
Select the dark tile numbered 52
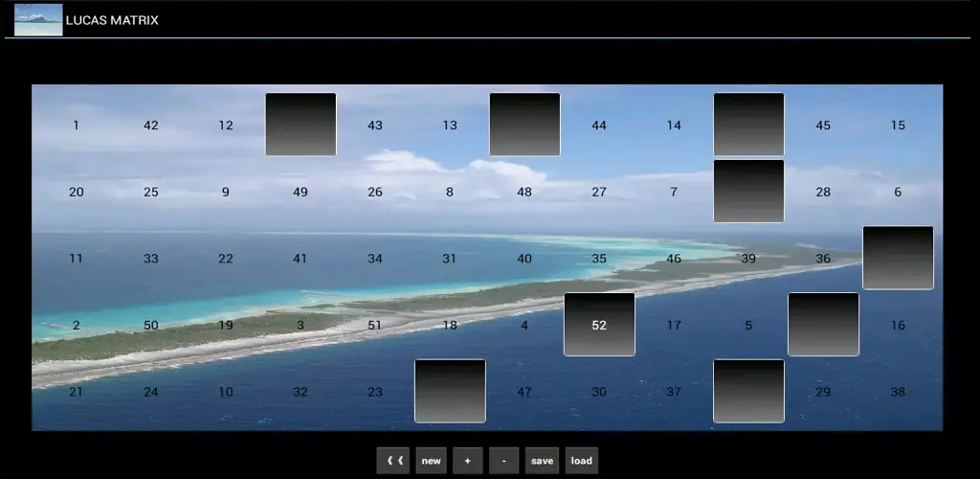coord(599,325)
